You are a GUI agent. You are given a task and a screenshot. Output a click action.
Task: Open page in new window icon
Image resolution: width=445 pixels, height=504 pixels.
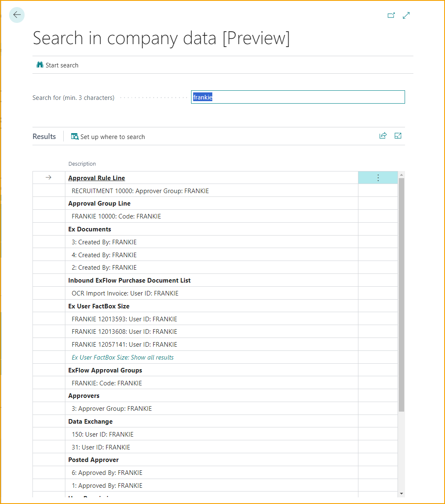pos(391,15)
